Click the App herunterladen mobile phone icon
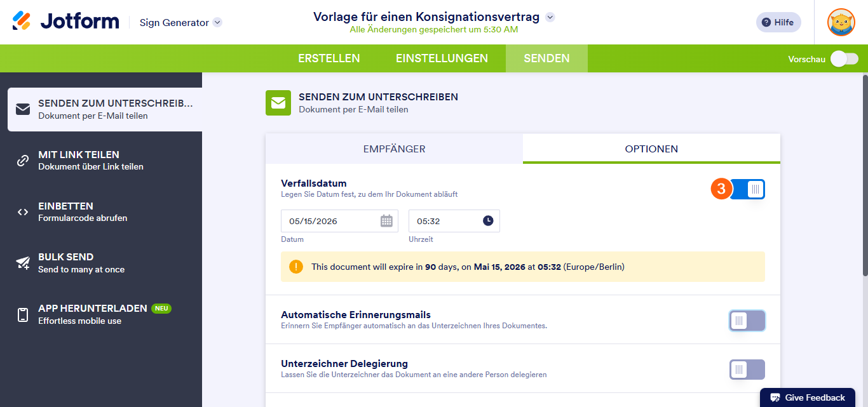The height and width of the screenshot is (407, 868). (23, 314)
